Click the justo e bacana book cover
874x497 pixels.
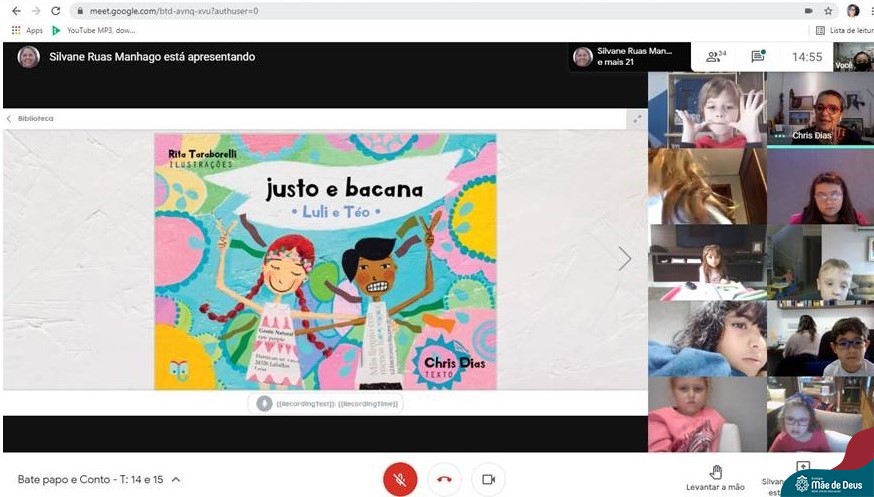pos(325,261)
